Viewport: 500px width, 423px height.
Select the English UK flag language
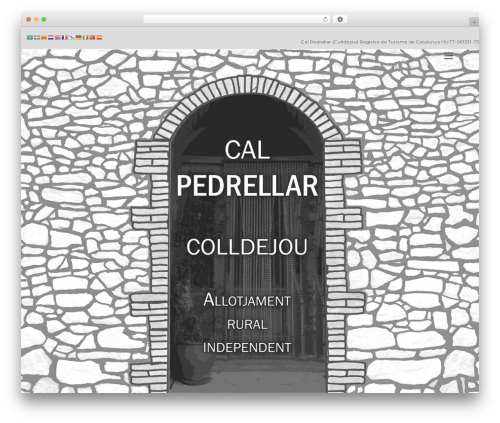[x=58, y=37]
